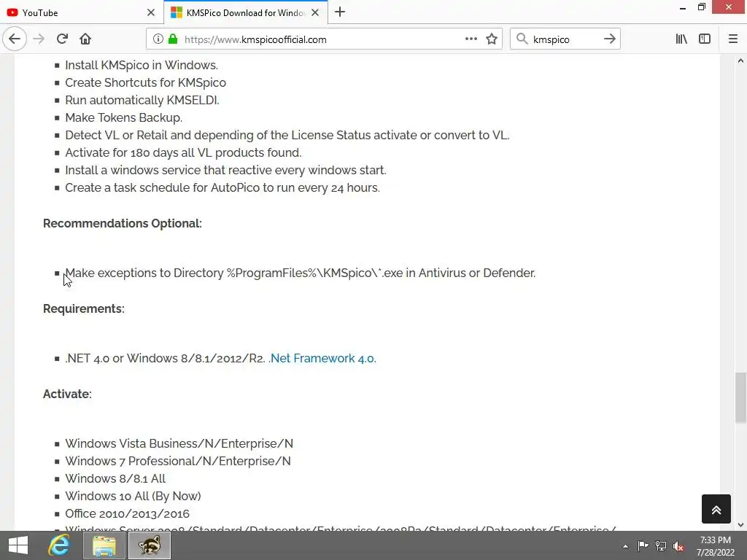
Task: Open the Firefox hamburger menu
Action: coord(732,39)
